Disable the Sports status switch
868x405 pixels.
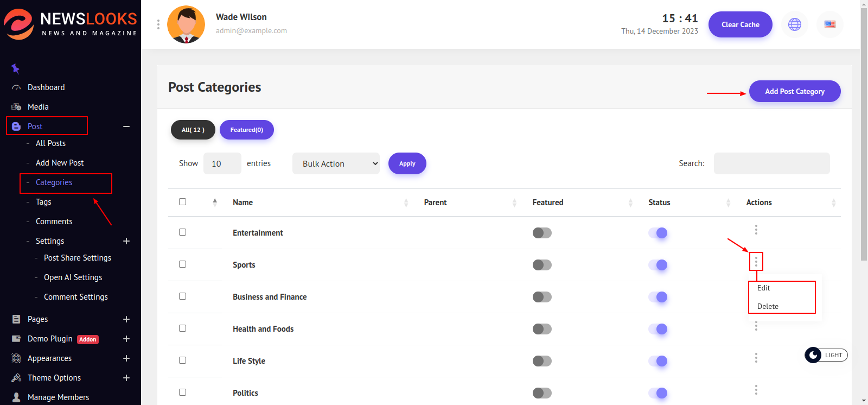pos(658,265)
